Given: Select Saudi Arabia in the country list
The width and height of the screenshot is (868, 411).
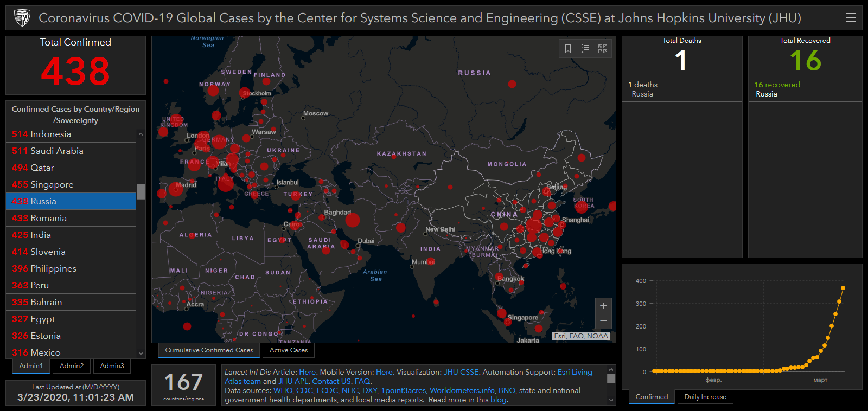Looking at the screenshot, I should 71,151.
